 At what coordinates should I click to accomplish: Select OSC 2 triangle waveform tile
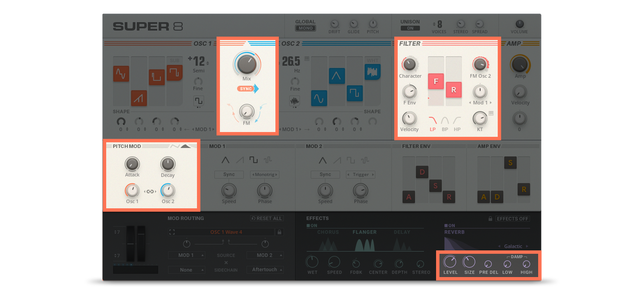coord(337,76)
